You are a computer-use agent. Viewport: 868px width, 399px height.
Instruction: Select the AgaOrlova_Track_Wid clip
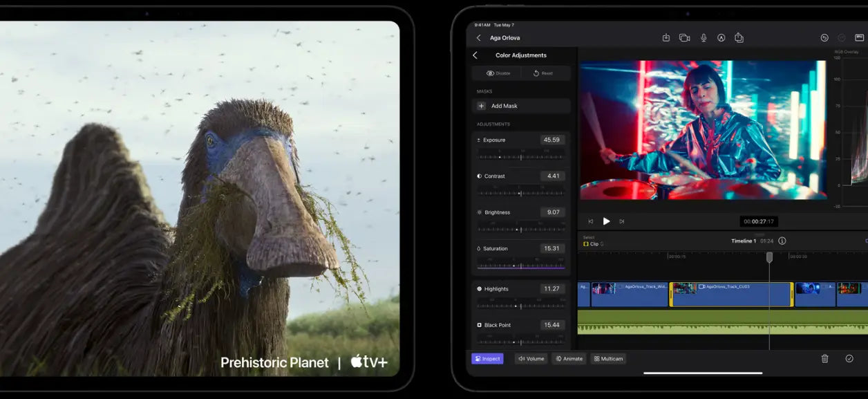630,294
